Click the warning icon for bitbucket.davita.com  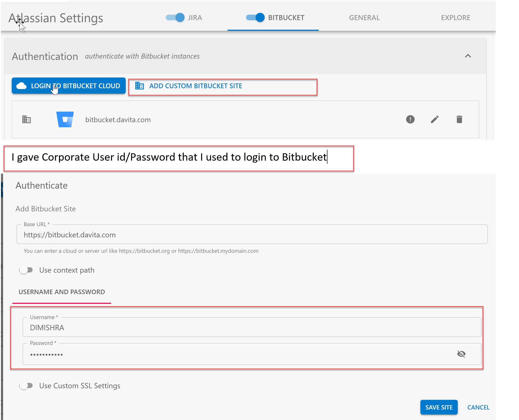click(410, 119)
